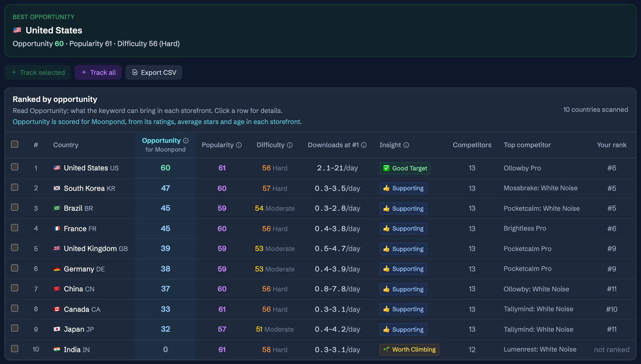The width and height of the screenshot is (641, 364).
Task: Click the document icon on Export CSV
Action: click(x=134, y=72)
